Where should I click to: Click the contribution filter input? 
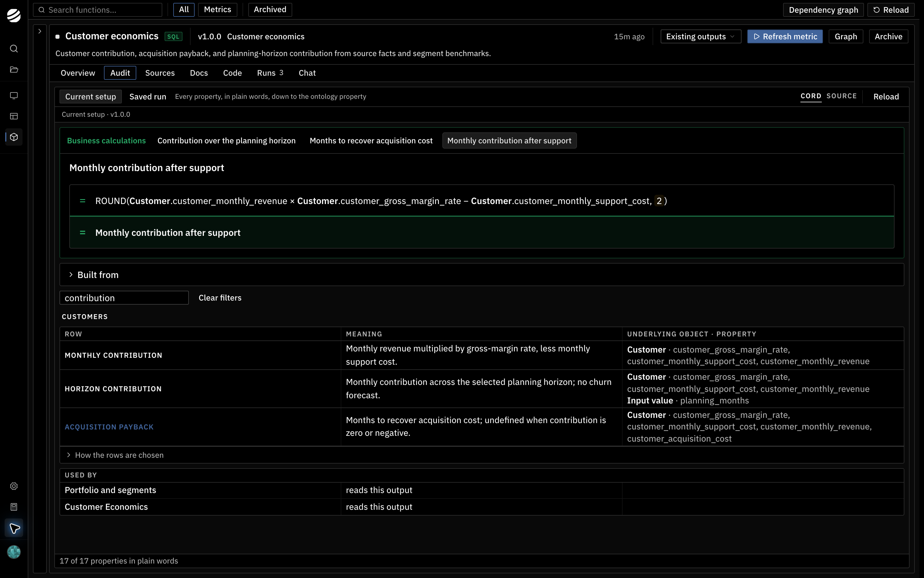tap(124, 298)
